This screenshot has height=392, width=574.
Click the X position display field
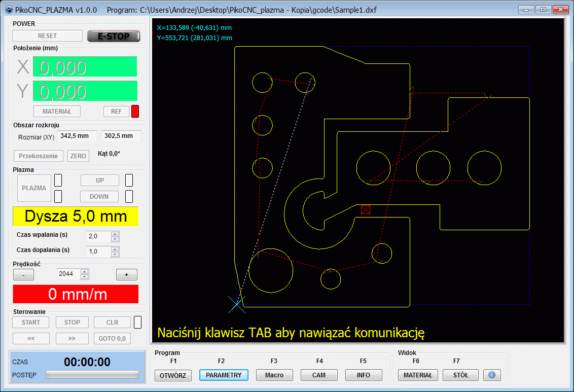point(85,66)
